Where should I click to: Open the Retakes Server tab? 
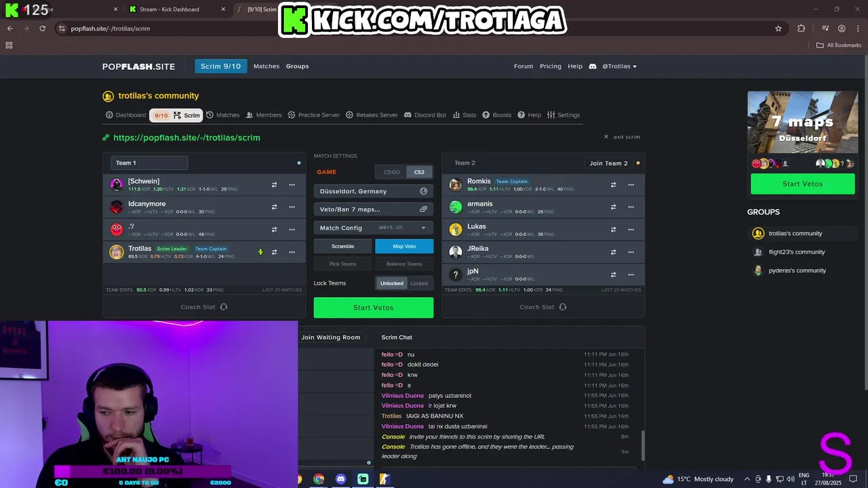[x=372, y=115]
